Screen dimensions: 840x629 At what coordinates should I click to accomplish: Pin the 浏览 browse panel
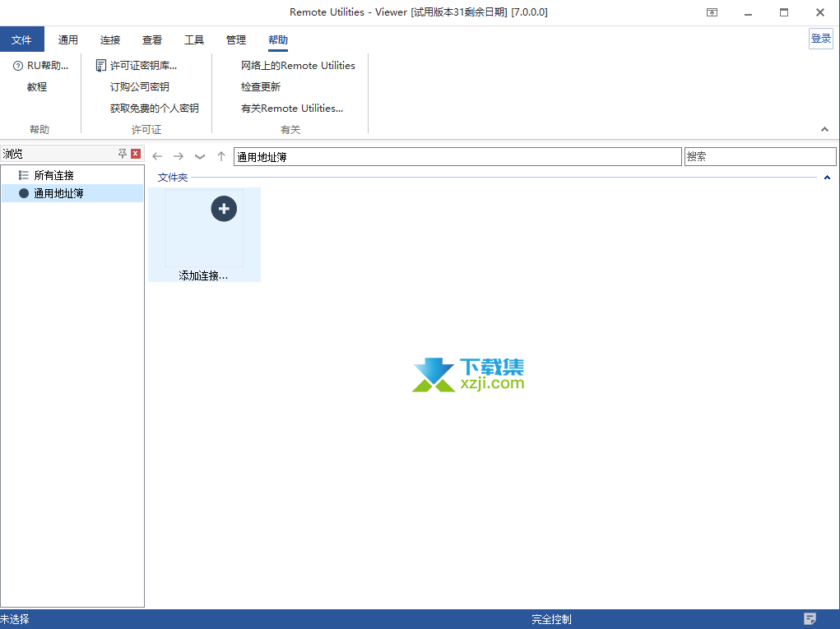[x=123, y=154]
